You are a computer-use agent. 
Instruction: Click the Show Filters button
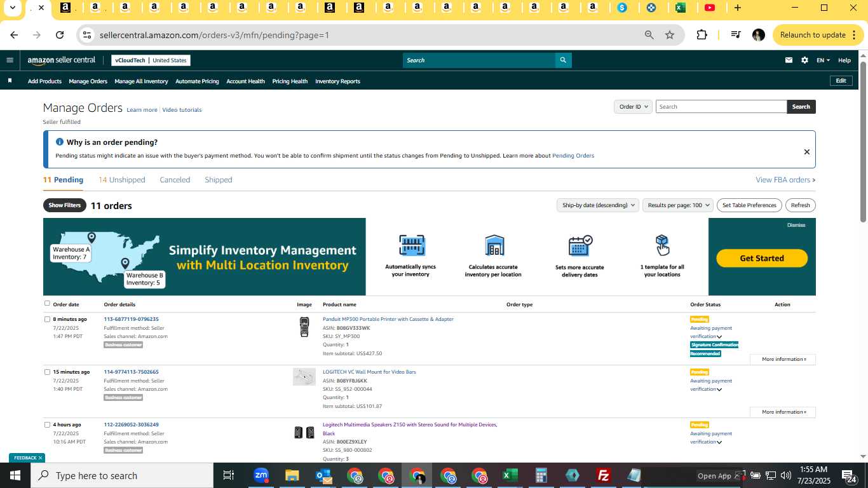point(65,205)
